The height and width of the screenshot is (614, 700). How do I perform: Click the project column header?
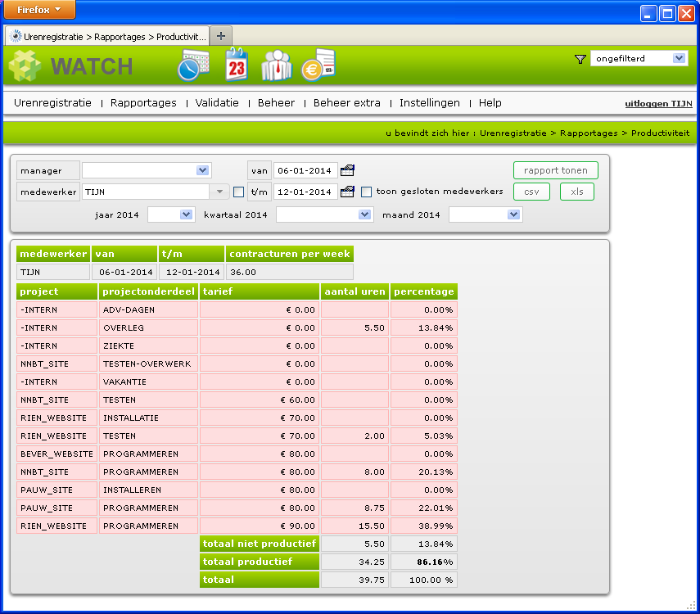[56, 291]
